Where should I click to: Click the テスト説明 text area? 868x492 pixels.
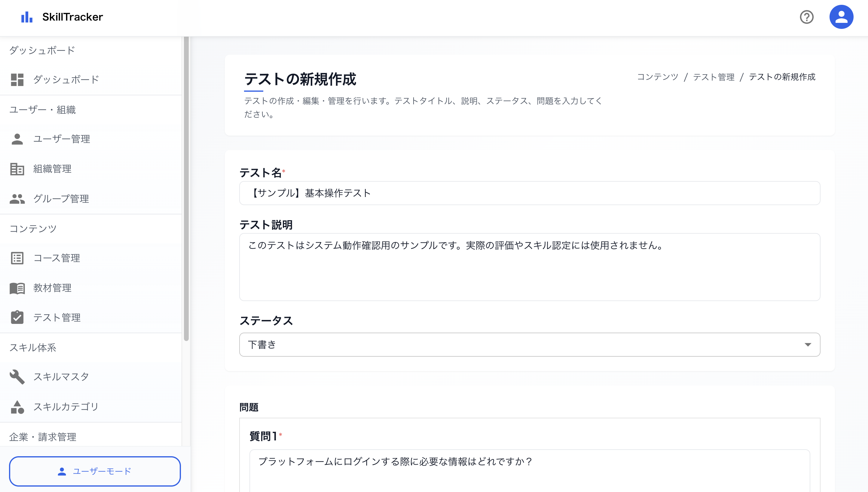tap(529, 267)
